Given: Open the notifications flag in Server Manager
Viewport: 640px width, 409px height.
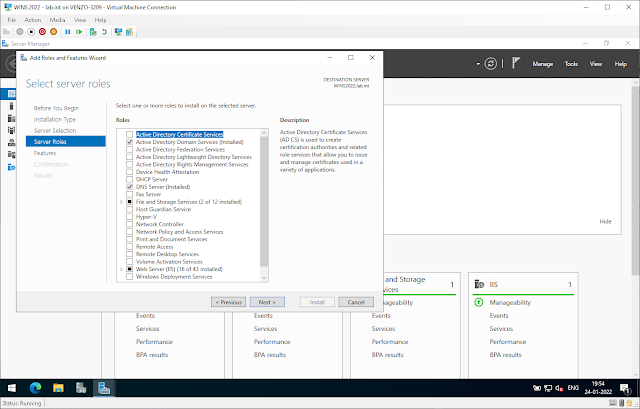Looking at the screenshot, I should click(516, 63).
